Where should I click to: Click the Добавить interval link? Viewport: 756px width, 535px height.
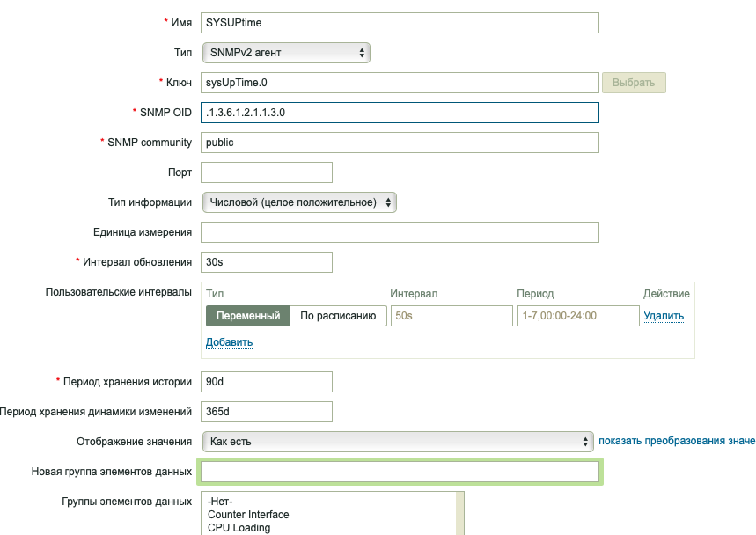click(229, 342)
